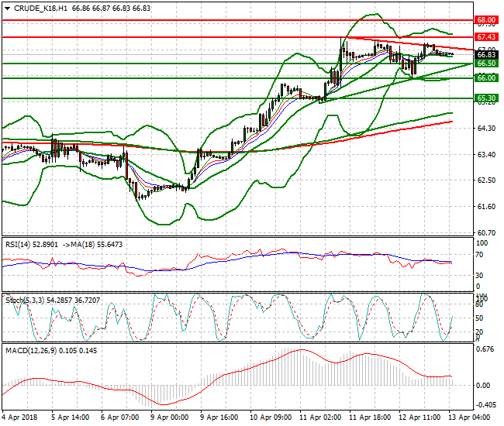Click the 11 Apr 18:00 time label

click(x=370, y=417)
